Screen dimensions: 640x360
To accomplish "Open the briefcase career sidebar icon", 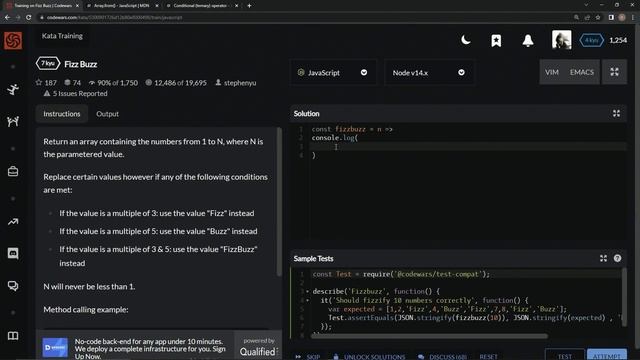I will (13, 171).
